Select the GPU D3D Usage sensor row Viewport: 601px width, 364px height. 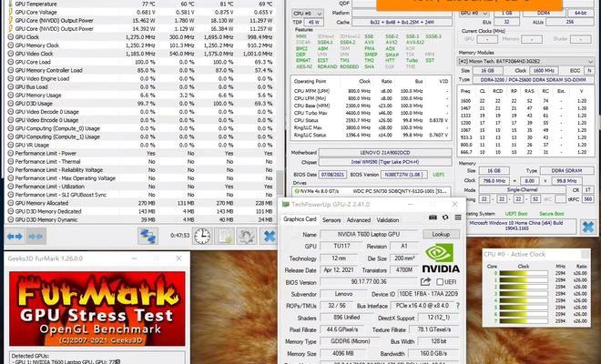pyautogui.click(x=140, y=104)
